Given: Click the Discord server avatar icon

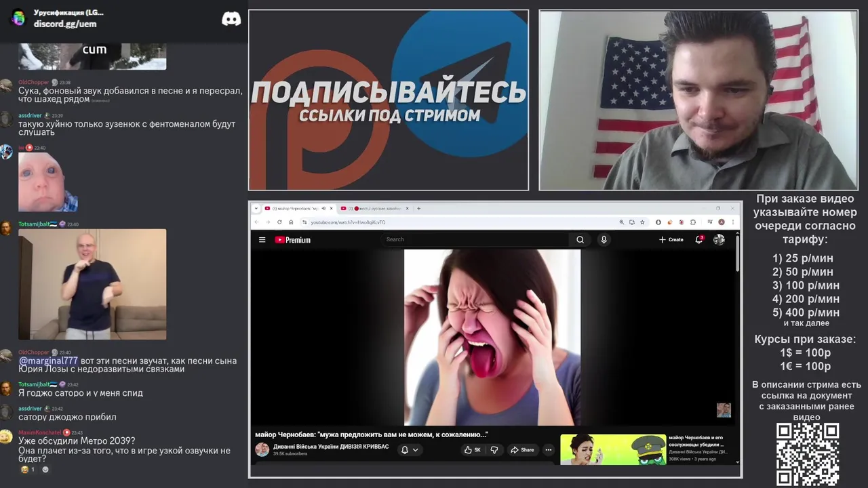Looking at the screenshot, I should (18, 18).
